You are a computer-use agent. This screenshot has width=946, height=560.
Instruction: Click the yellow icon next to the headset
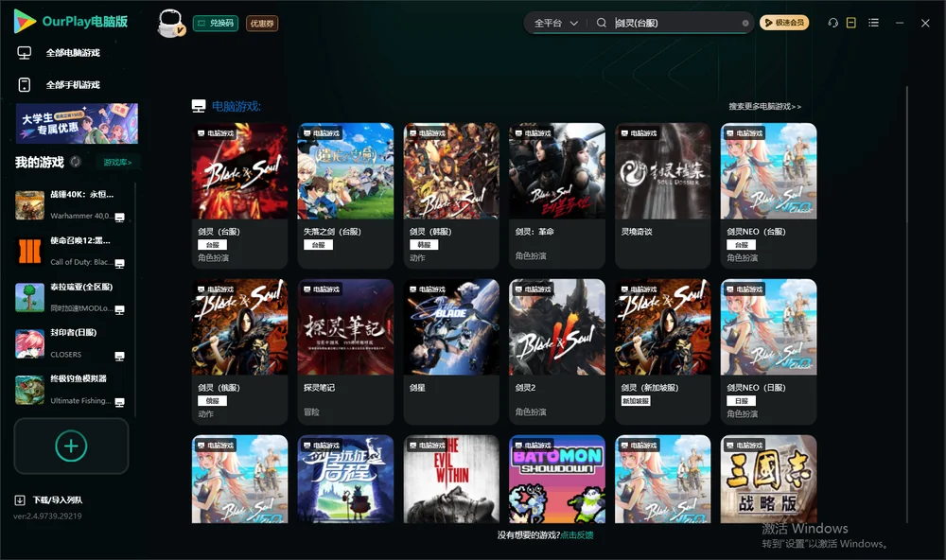(x=850, y=23)
